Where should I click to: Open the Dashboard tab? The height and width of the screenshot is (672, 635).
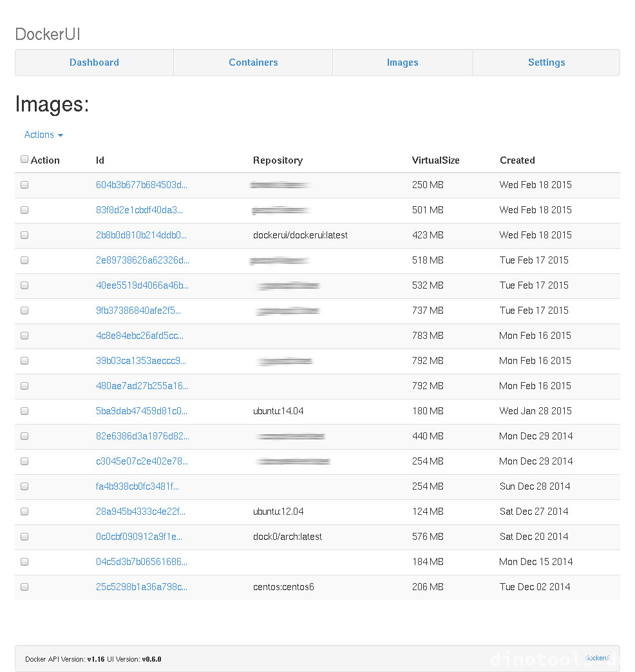pyautogui.click(x=94, y=62)
